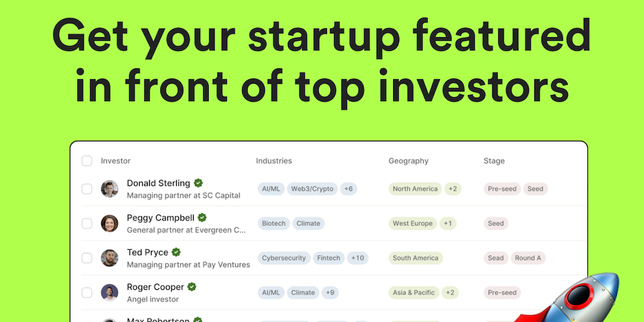Toggle the select-all checkbox in header
The height and width of the screenshot is (322, 644).
tap(87, 161)
